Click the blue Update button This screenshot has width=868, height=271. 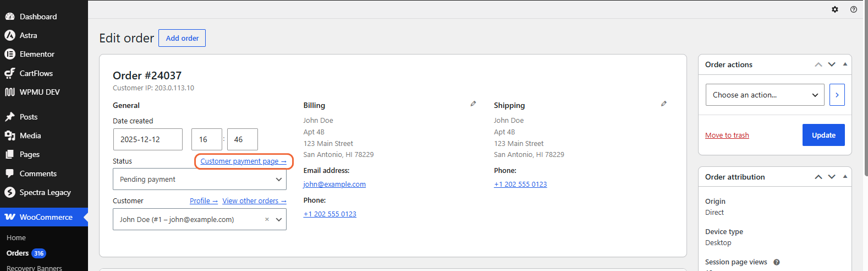point(823,135)
